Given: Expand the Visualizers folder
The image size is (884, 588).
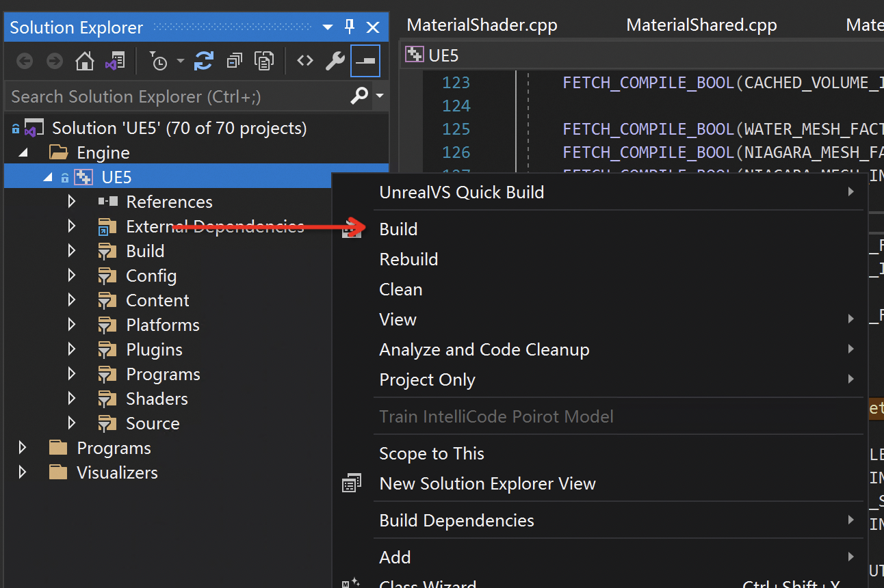Looking at the screenshot, I should coord(23,472).
